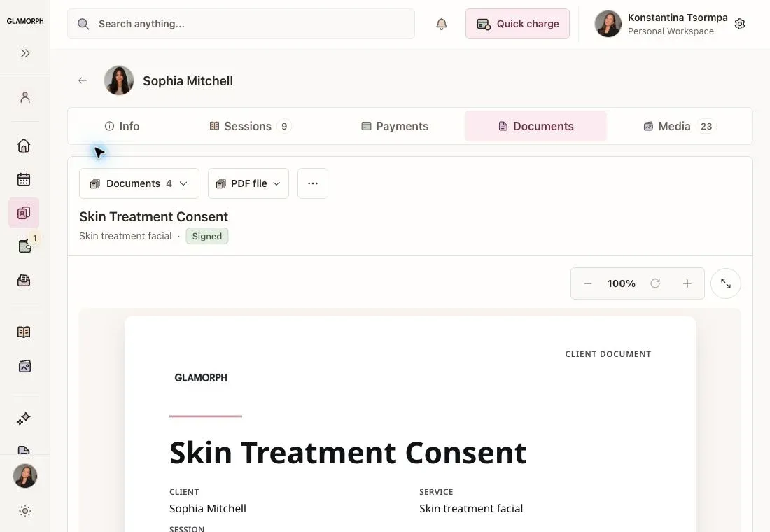Go back with the left arrow
This screenshot has height=532, width=770.
[x=83, y=80]
